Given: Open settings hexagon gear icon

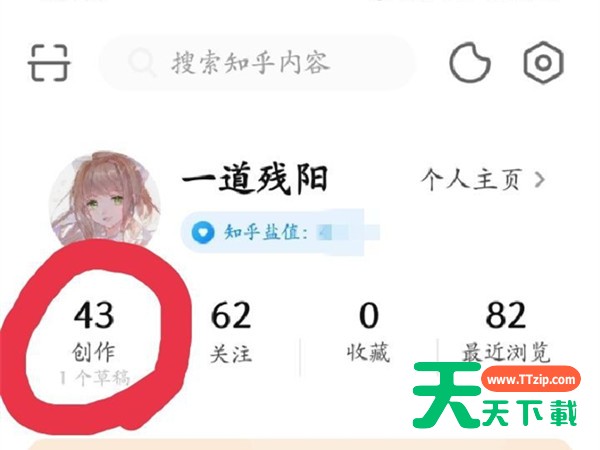Looking at the screenshot, I should 543,63.
